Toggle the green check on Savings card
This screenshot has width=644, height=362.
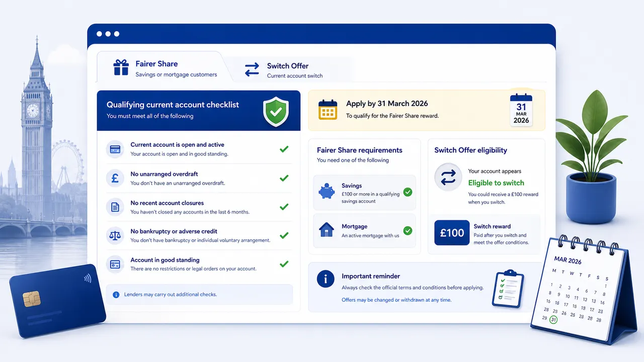408,192
